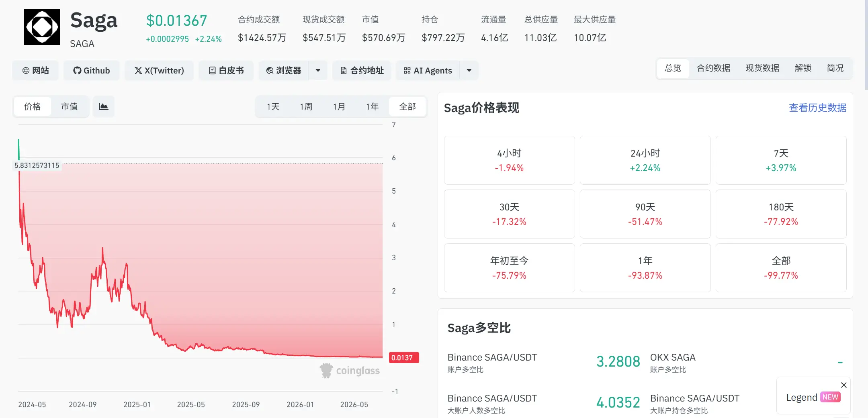This screenshot has width=868, height=418.
Task: Set chart range to 1月
Action: pyautogui.click(x=339, y=106)
